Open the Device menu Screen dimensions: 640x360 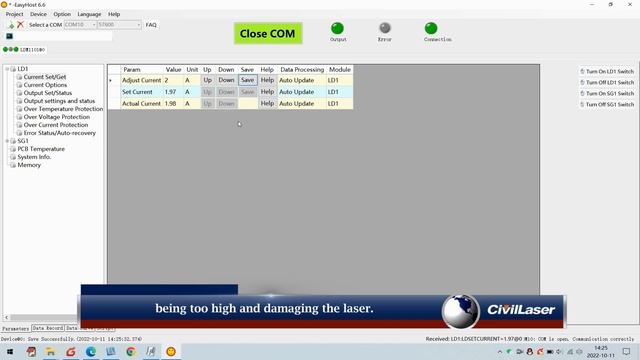click(38, 14)
